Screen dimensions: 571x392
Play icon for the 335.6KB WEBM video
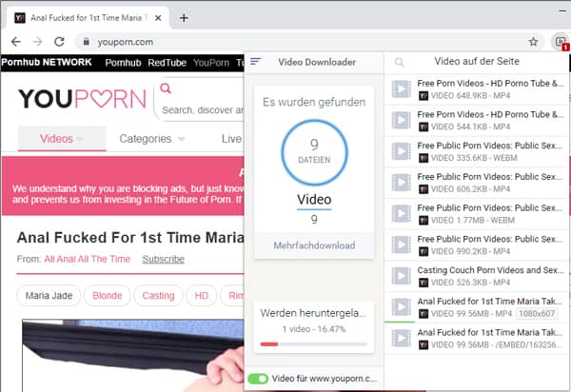click(x=402, y=151)
